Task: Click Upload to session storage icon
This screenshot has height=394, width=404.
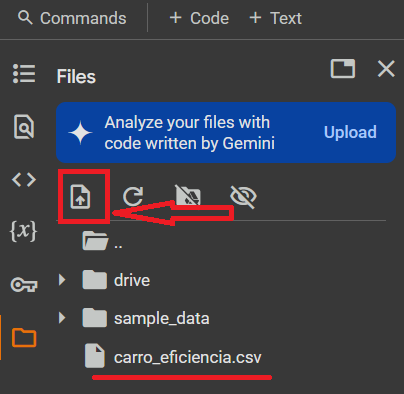Action: pyautogui.click(x=80, y=197)
